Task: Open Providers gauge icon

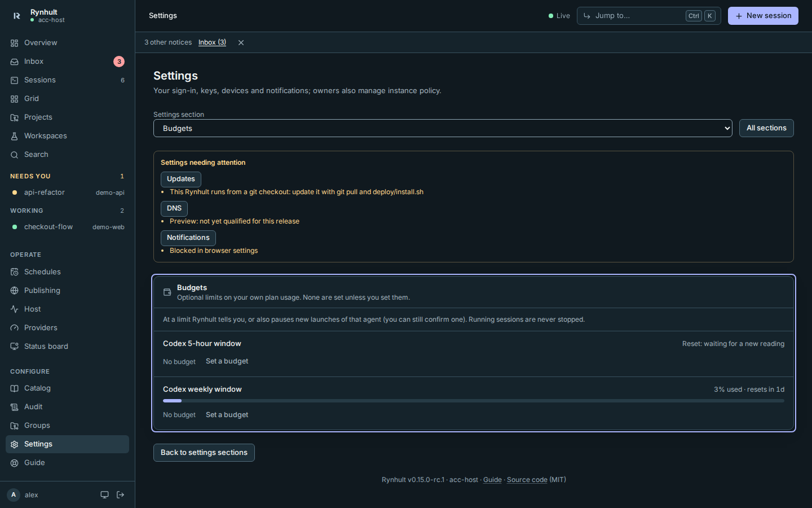Action: pos(15,328)
